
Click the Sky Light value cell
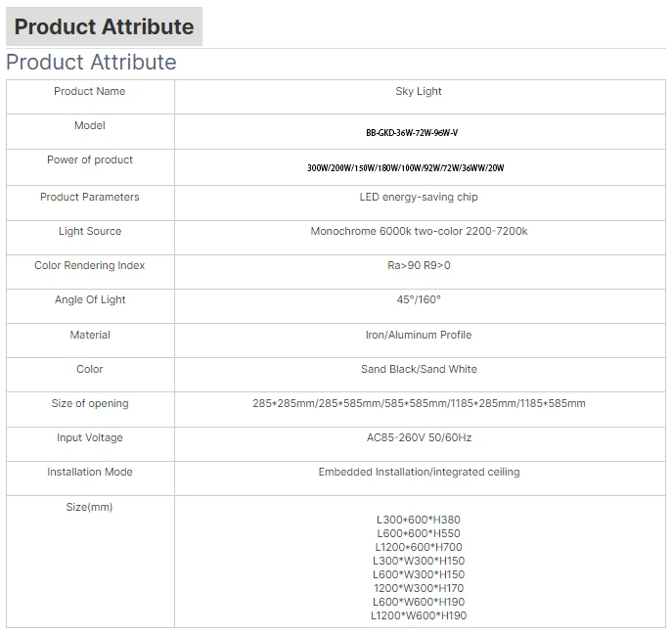(419, 92)
